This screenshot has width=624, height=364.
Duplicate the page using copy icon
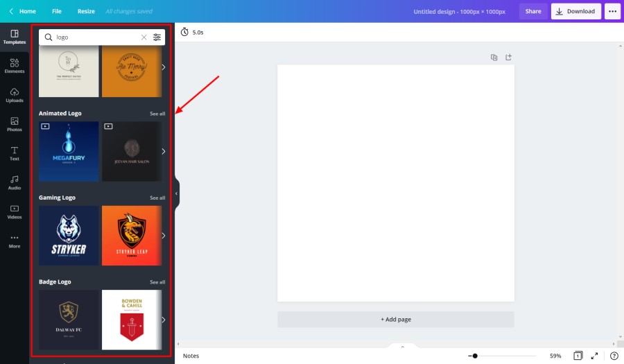(494, 58)
